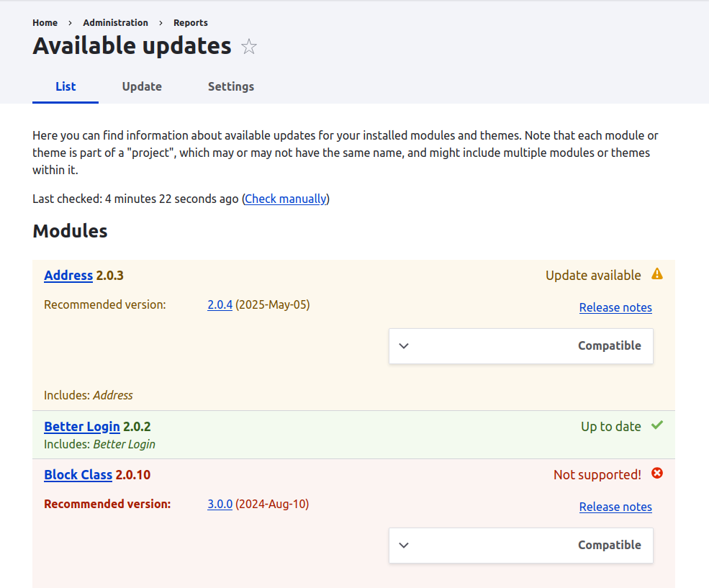Screen dimensions: 709x588
Task: Open the Settings tab
Action: pyautogui.click(x=231, y=86)
